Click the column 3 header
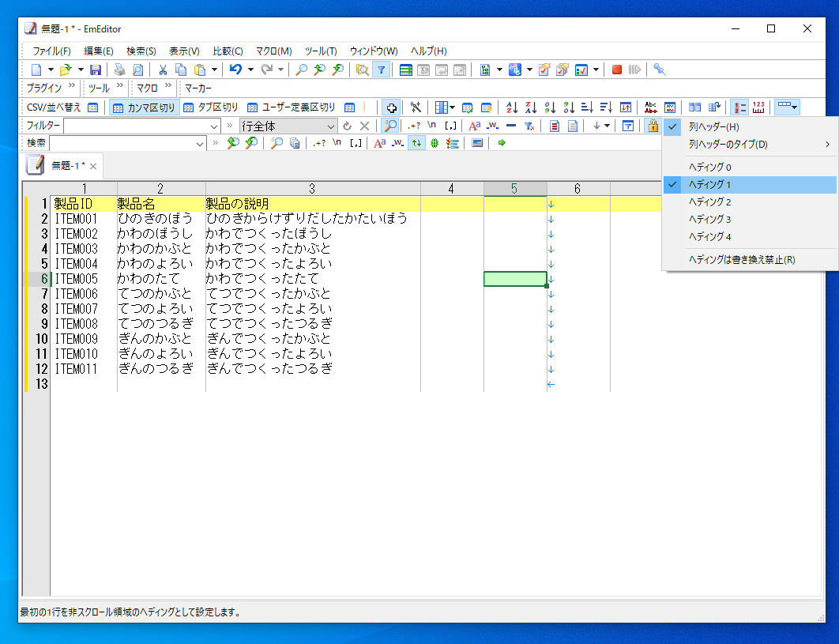 313,188
